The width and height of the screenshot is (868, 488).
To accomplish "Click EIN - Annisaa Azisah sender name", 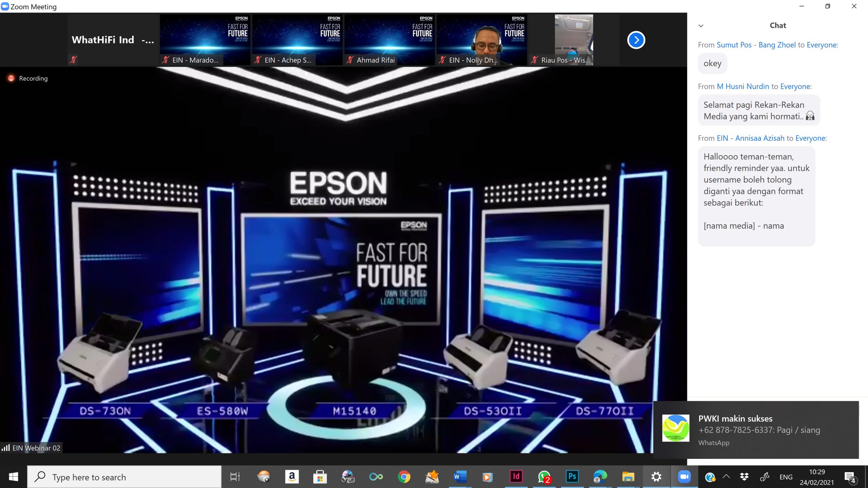I will [x=750, y=138].
